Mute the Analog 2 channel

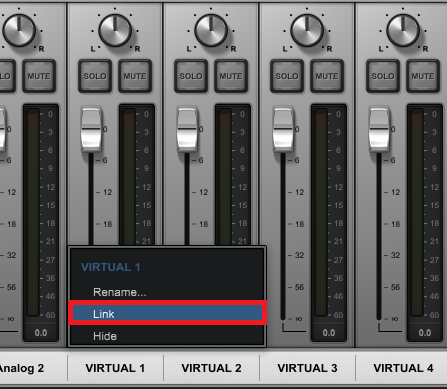[x=39, y=76]
